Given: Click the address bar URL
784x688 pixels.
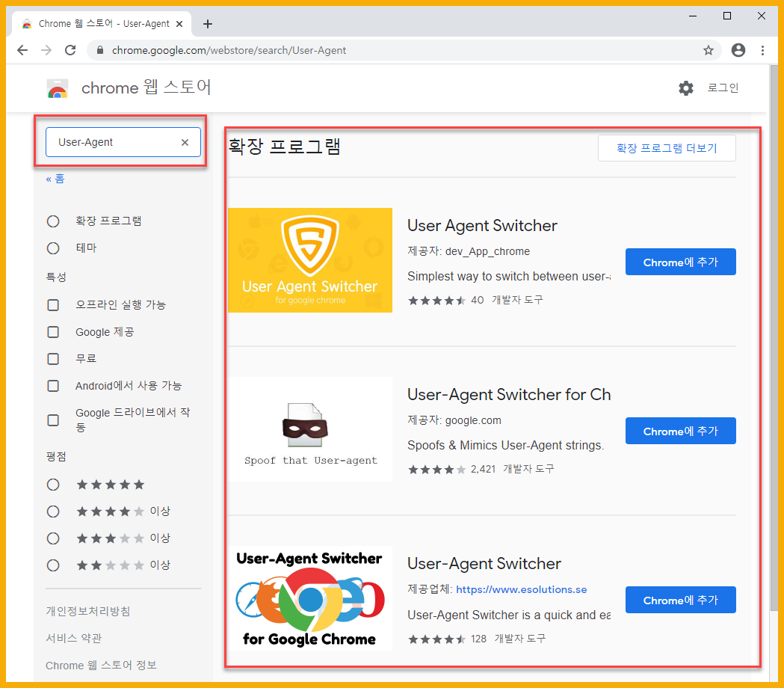Looking at the screenshot, I should pos(229,50).
